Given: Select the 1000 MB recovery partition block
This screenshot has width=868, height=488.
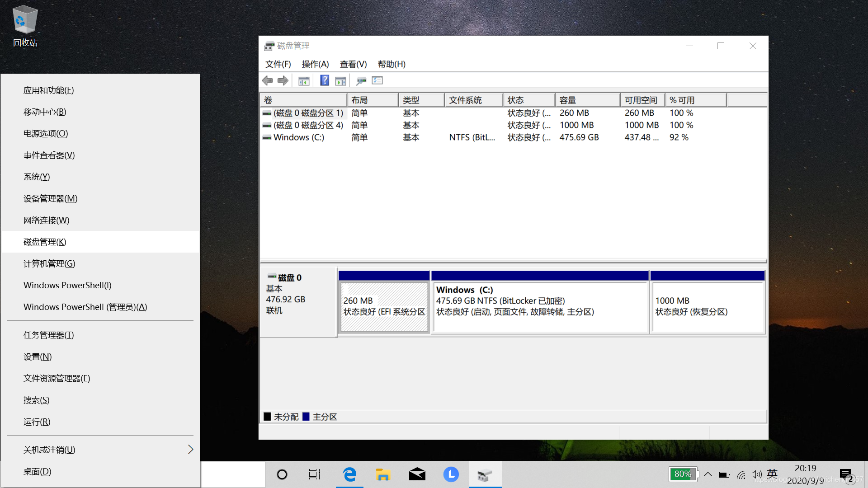Looking at the screenshot, I should point(708,307).
